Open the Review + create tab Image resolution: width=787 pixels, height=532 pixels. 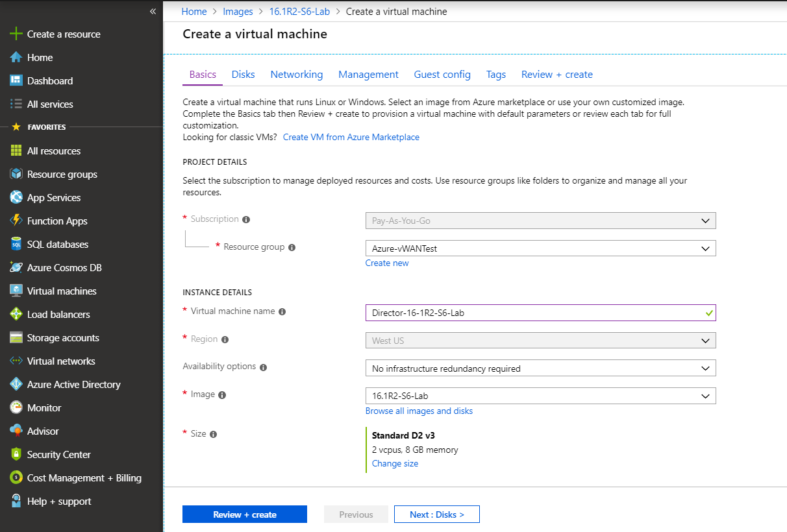click(x=557, y=74)
